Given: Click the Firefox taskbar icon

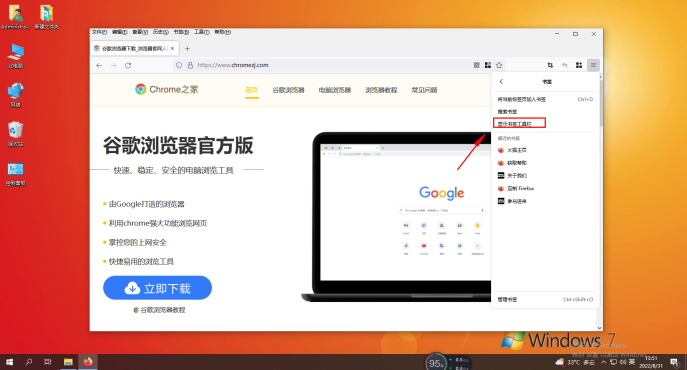Looking at the screenshot, I should 88,362.
